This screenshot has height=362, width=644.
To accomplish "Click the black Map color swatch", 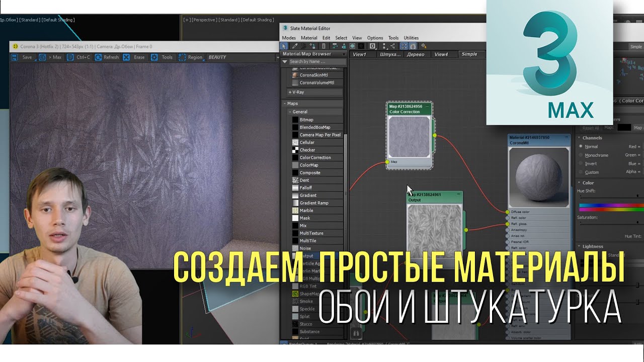I will [x=624, y=128].
